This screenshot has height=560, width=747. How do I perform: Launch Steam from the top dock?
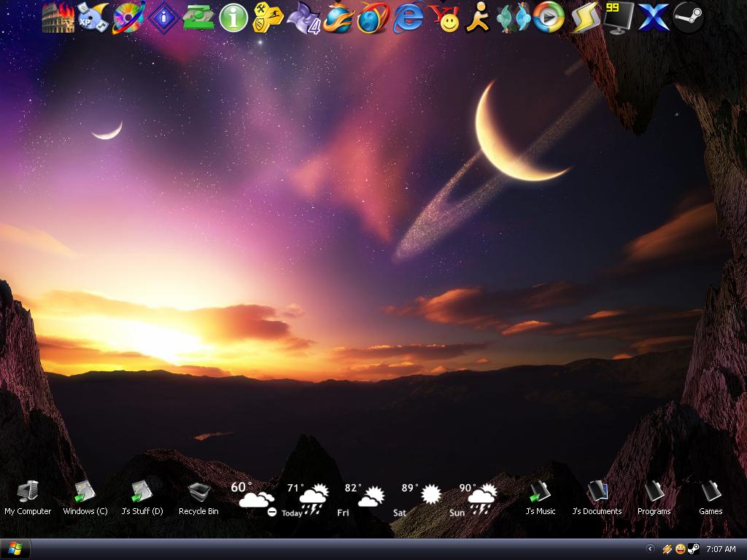point(689,17)
